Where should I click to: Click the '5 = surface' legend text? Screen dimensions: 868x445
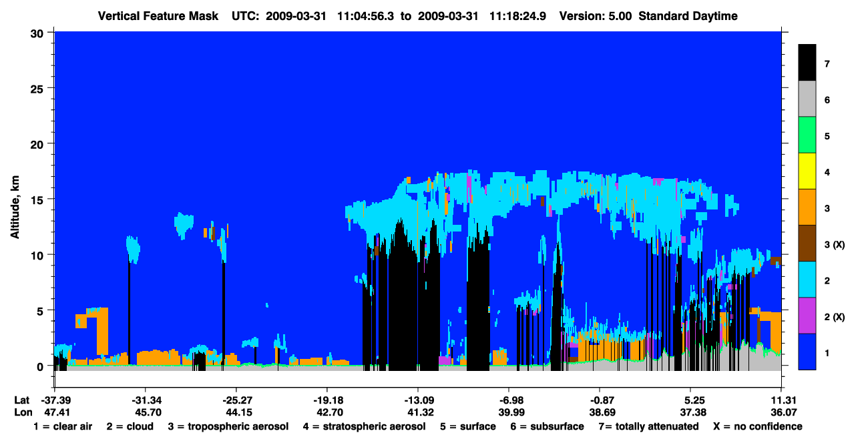(x=467, y=426)
